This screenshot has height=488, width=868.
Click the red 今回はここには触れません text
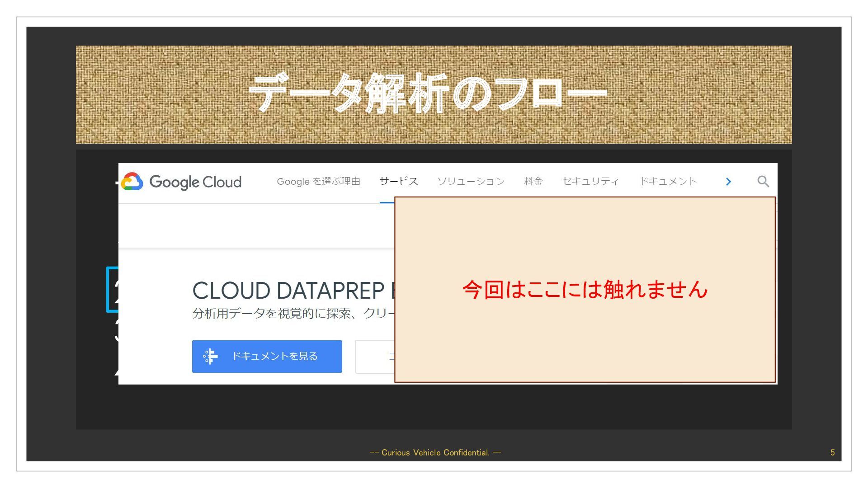(x=585, y=290)
